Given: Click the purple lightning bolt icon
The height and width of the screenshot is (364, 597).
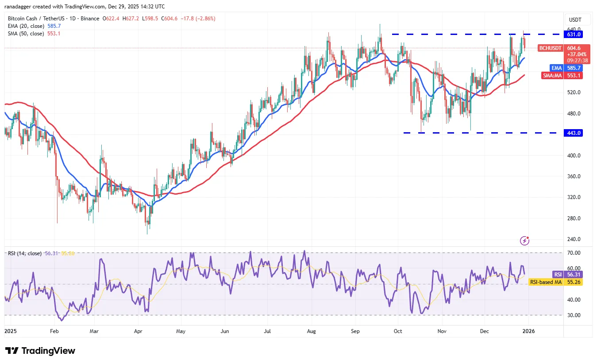Looking at the screenshot, I should coord(524,241).
